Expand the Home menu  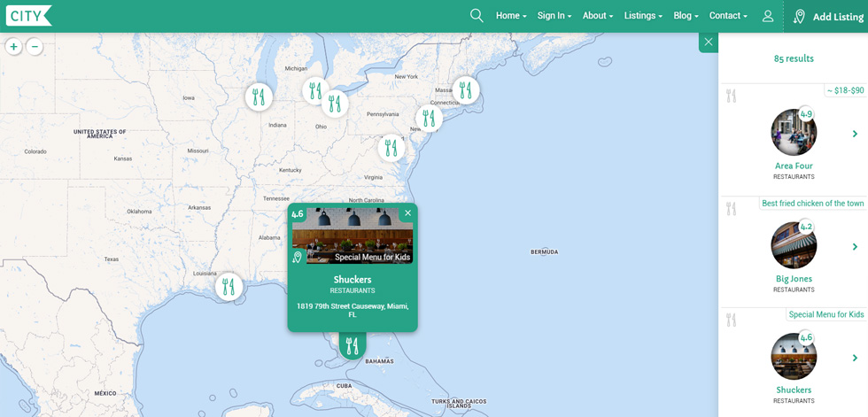pos(511,15)
